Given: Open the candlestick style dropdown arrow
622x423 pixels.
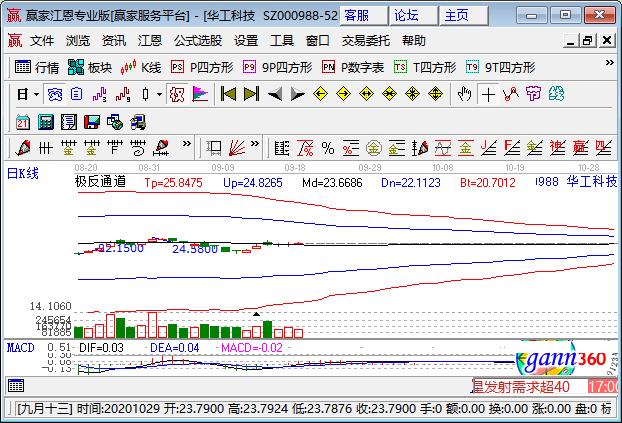Looking at the screenshot, I should tap(159, 94).
